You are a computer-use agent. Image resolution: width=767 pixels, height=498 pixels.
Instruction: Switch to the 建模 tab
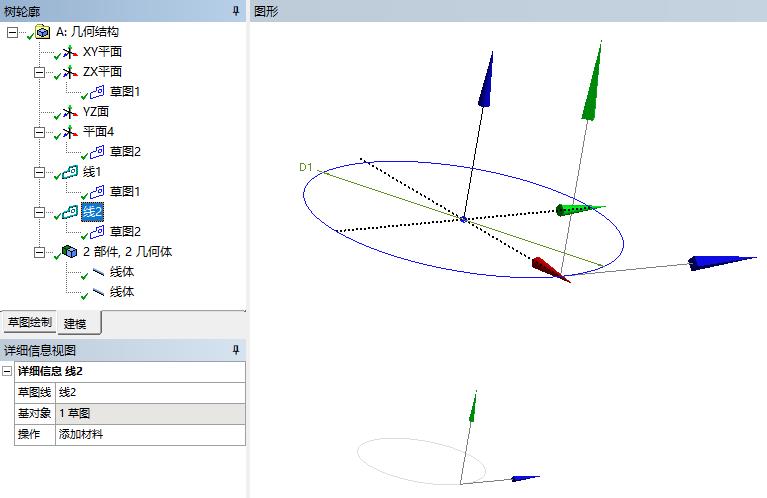(76, 323)
